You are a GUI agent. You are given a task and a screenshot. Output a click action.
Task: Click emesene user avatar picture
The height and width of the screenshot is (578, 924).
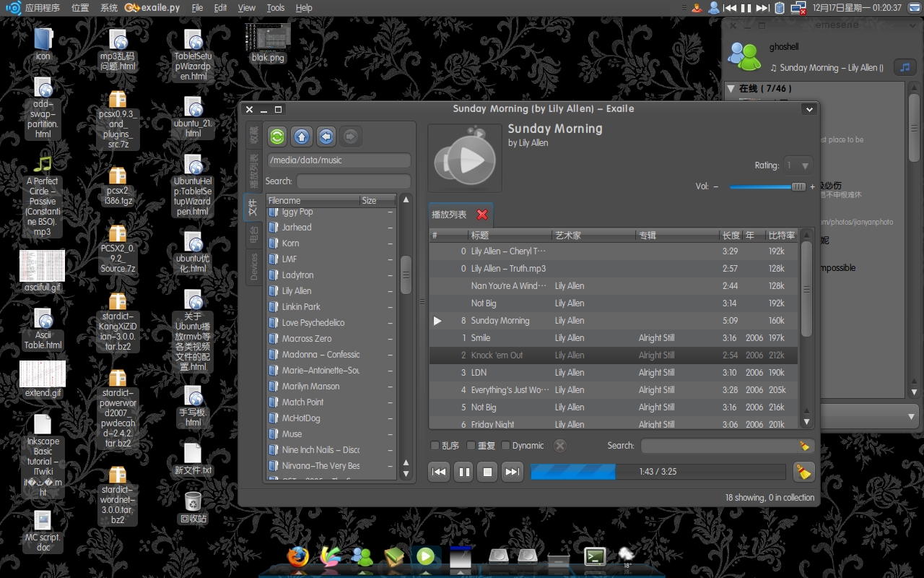pyautogui.click(x=744, y=56)
